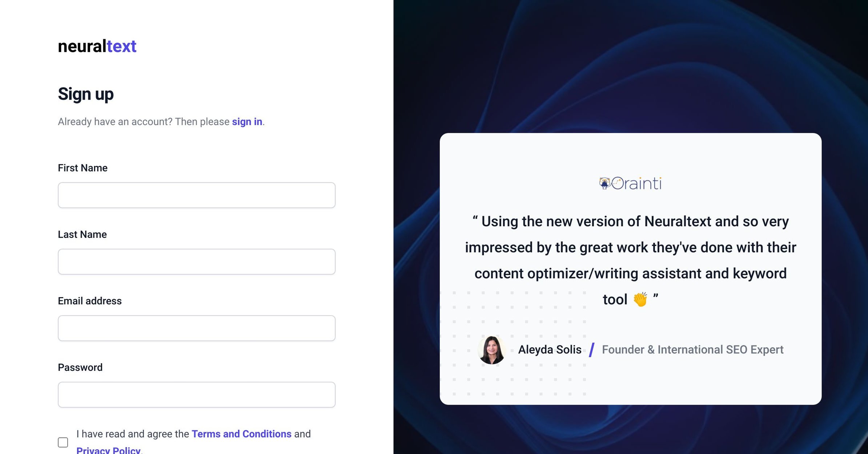Click the Founder & International SEO Expert text
The image size is (868, 454).
click(x=692, y=349)
